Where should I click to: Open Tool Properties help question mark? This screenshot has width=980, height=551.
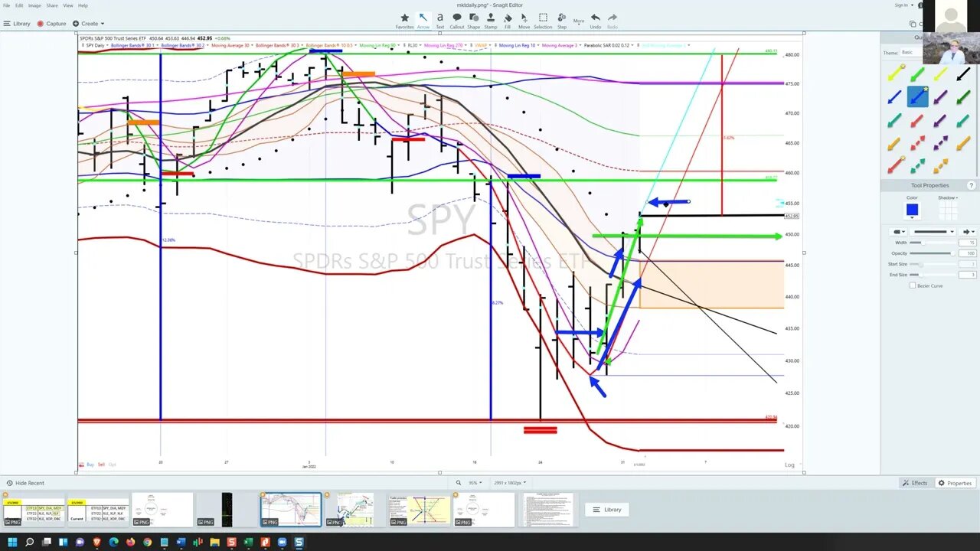point(972,185)
